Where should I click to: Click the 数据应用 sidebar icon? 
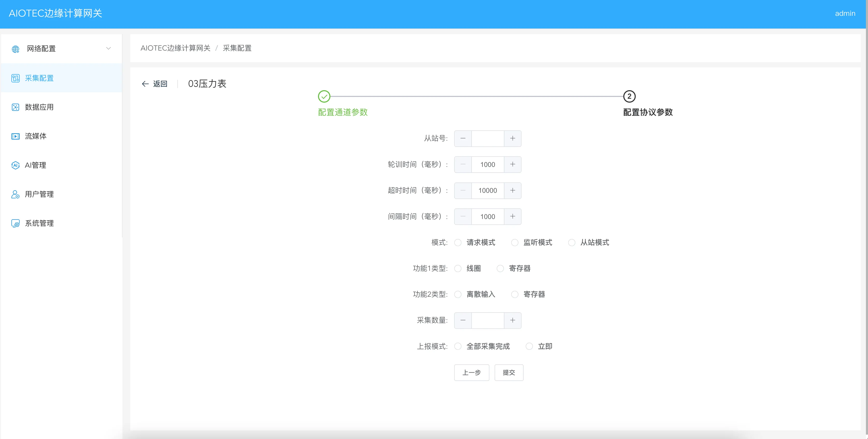[x=16, y=107]
